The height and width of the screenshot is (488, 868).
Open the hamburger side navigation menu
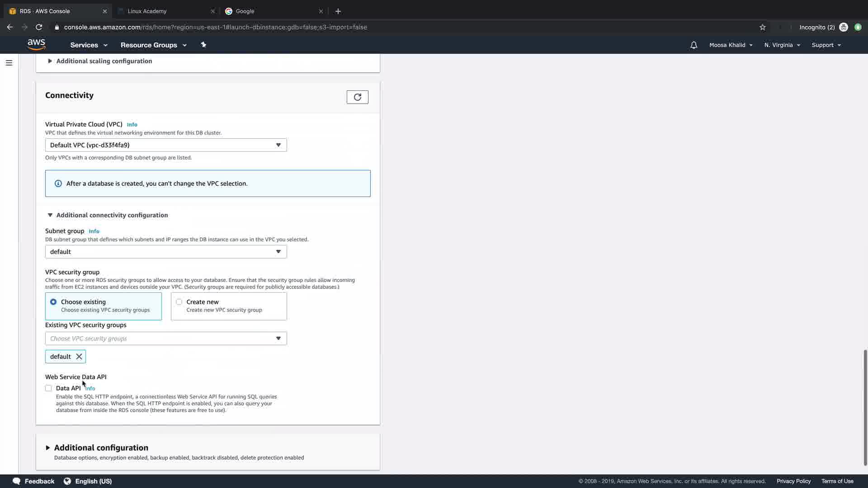[9, 63]
